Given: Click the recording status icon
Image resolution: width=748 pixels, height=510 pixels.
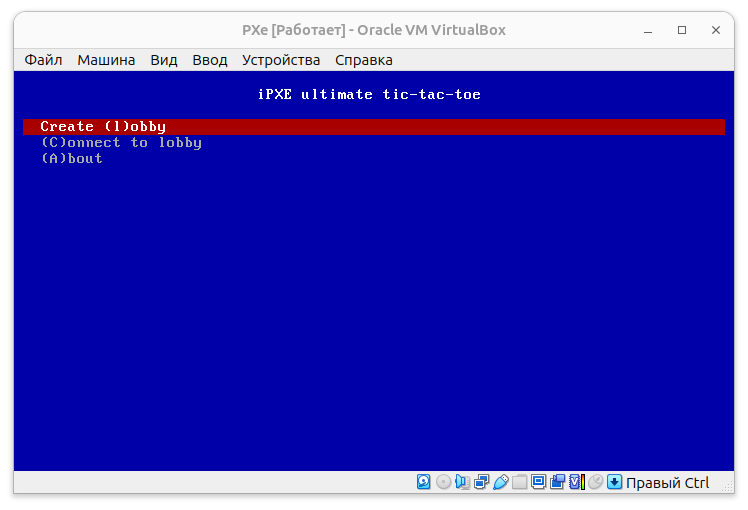Looking at the screenshot, I should 558,482.
